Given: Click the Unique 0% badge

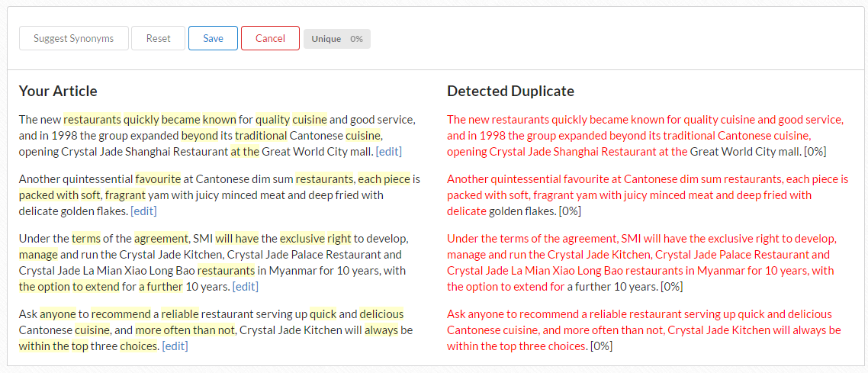Looking at the screenshot, I should (x=337, y=39).
